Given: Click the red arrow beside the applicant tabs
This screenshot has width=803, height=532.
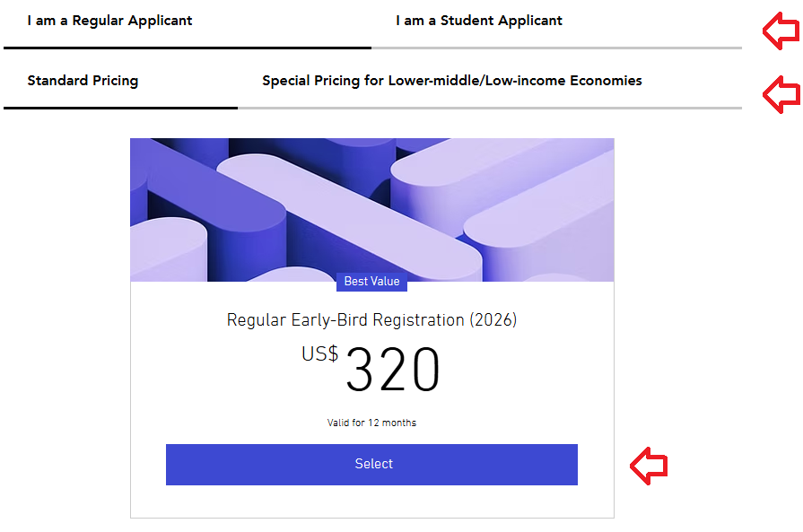Looking at the screenshot, I should (x=781, y=32).
